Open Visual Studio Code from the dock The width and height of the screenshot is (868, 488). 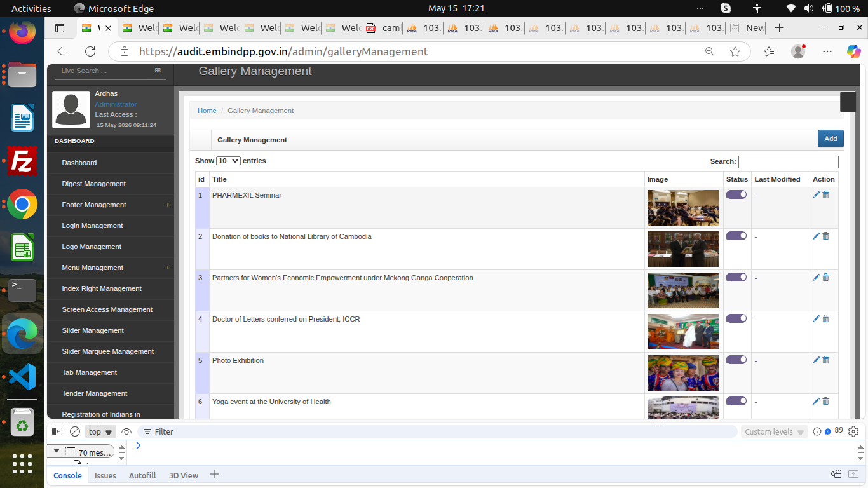pyautogui.click(x=22, y=377)
